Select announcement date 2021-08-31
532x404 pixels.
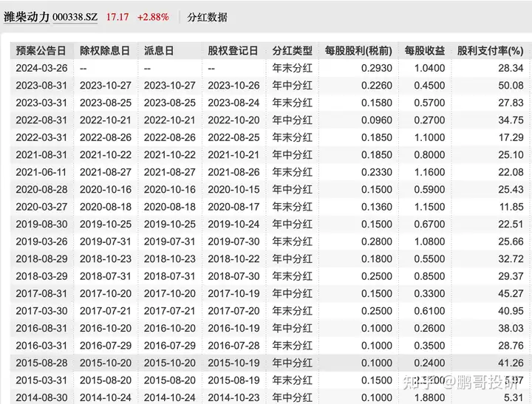coord(41,154)
